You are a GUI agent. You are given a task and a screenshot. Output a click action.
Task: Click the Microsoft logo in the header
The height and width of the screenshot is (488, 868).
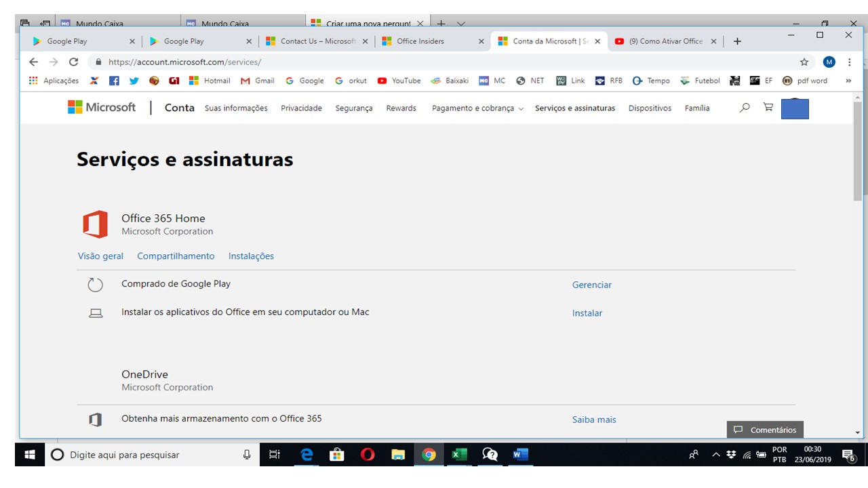pos(102,108)
